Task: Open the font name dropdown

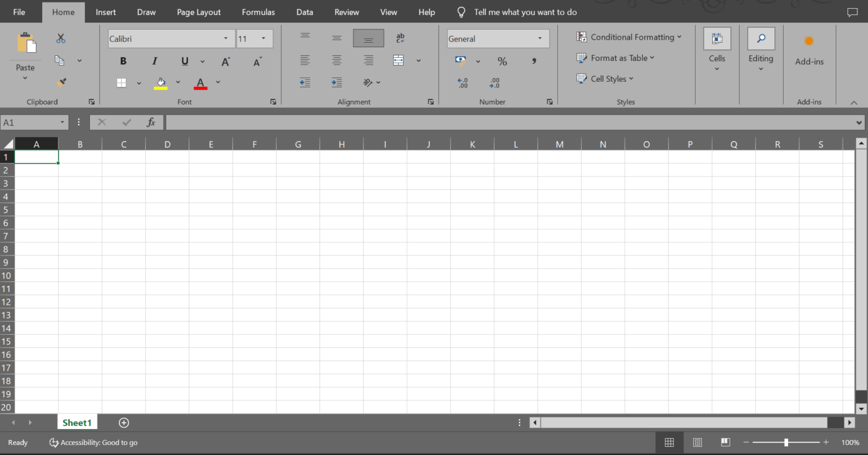Action: [x=226, y=38]
